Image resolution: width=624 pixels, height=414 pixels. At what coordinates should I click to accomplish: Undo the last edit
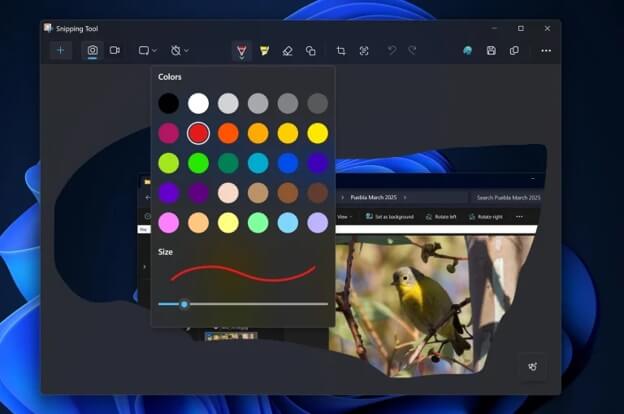point(392,50)
